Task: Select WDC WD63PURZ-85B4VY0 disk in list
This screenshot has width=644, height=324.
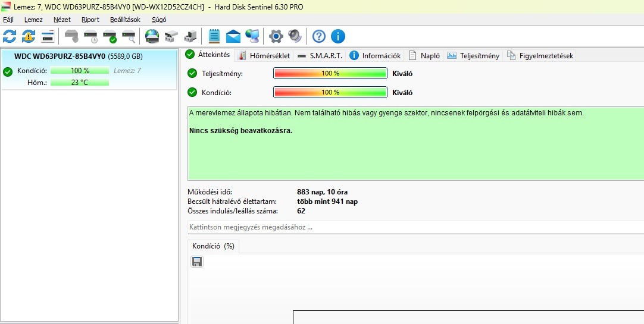Action: coord(89,70)
